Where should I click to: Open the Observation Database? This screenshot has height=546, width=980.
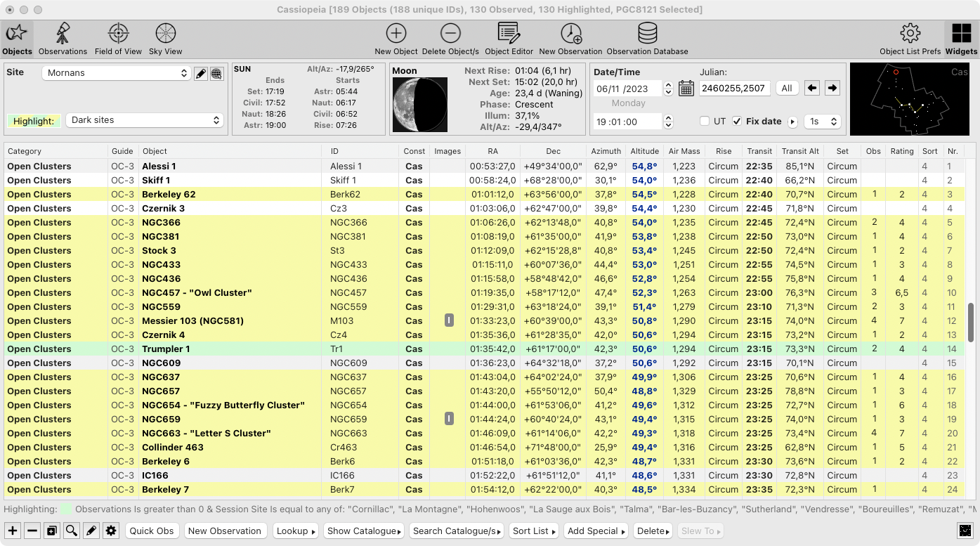pyautogui.click(x=647, y=39)
